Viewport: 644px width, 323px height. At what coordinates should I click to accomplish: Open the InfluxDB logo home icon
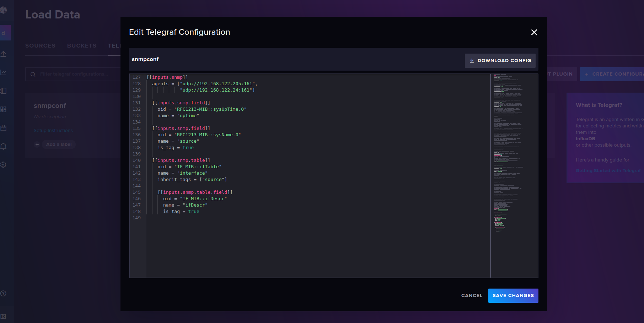[4, 10]
